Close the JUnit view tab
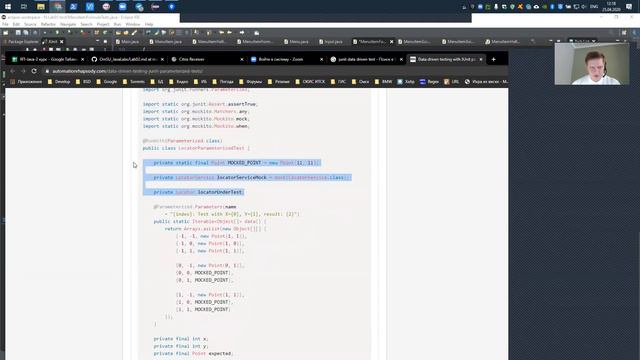 pyautogui.click(x=62, y=42)
